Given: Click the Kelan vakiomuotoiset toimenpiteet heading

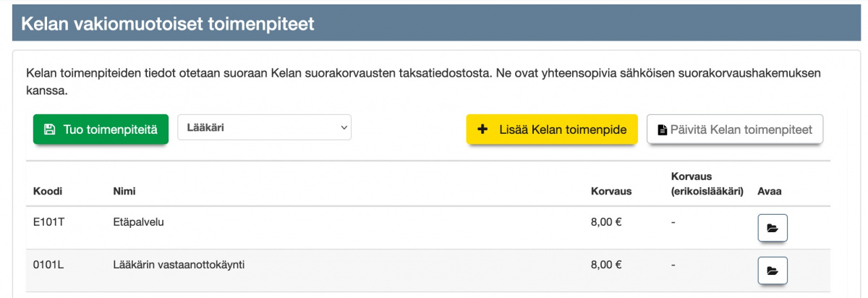Looking at the screenshot, I should [x=167, y=23].
